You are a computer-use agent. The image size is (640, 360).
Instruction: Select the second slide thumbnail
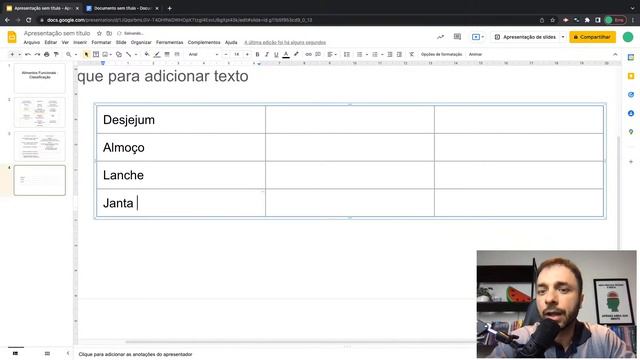(40, 112)
